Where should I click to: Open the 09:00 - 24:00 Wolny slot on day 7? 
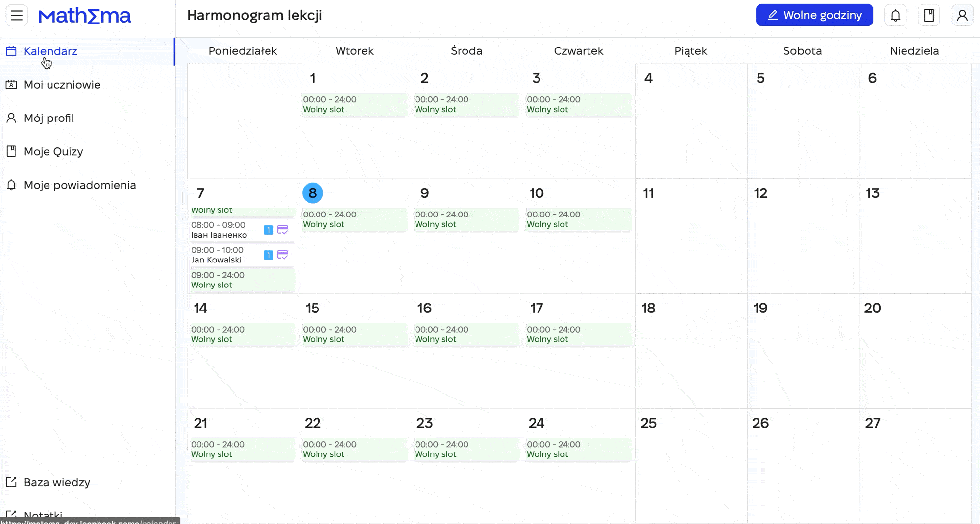(x=242, y=280)
